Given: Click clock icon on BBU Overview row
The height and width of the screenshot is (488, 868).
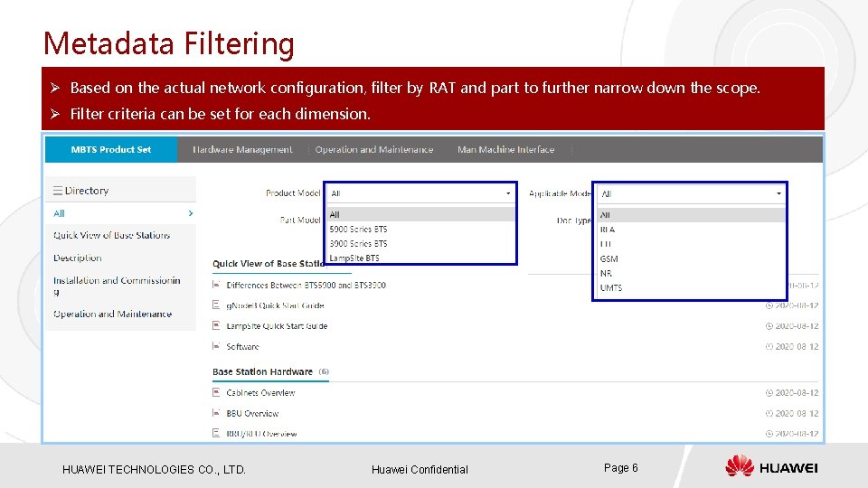Looking at the screenshot, I should [x=769, y=413].
